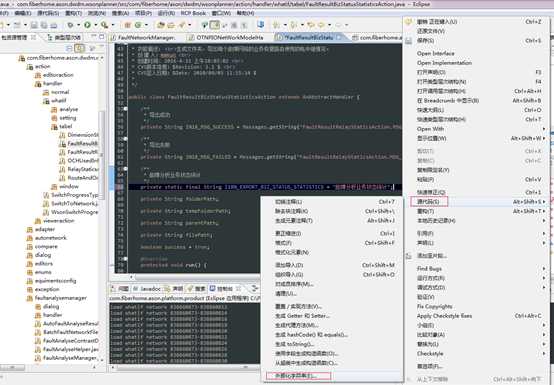Open the ROP Book menu

click(193, 13)
